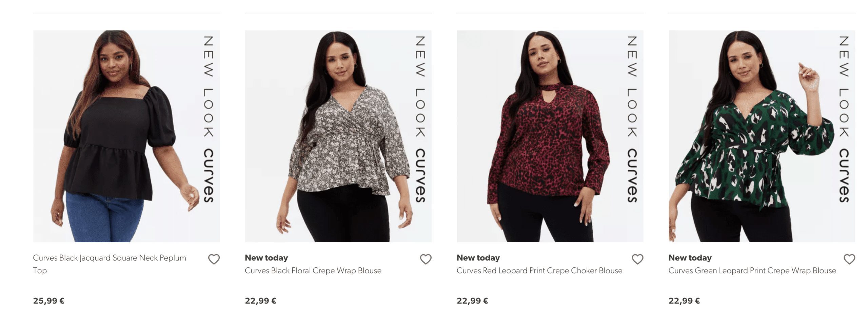868x317 pixels.
Task: Open Curves Black Jacquard Square Neck Peplum Top link
Action: pyautogui.click(x=109, y=258)
